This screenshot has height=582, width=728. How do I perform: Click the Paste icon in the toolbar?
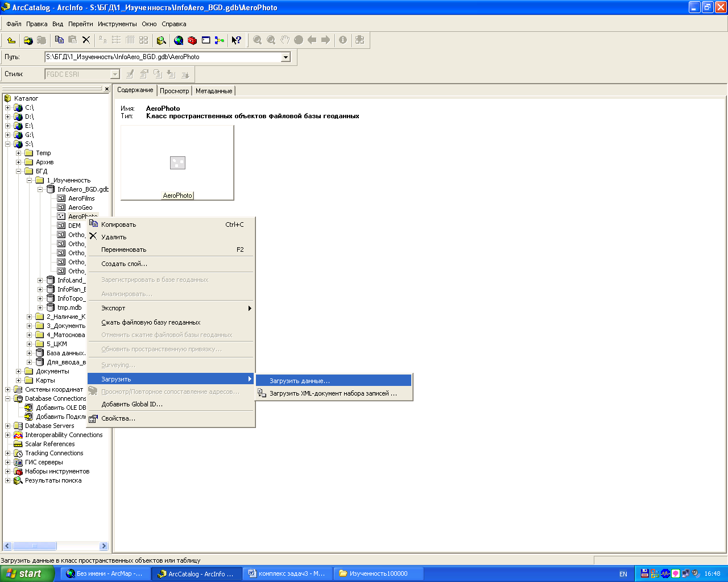point(72,40)
